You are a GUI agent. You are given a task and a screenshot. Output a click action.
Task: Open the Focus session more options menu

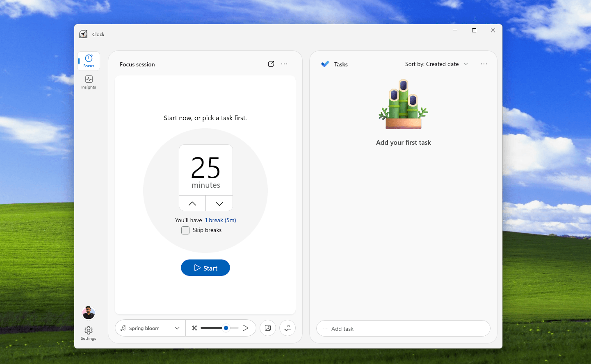tap(284, 64)
